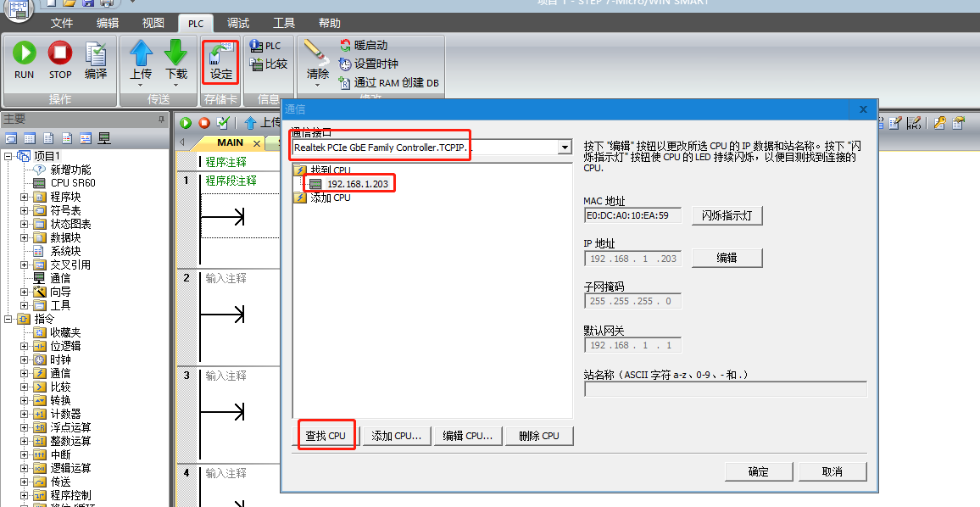This screenshot has width=980, height=507.
Task: Click 暖启动 warm start
Action: (x=363, y=46)
